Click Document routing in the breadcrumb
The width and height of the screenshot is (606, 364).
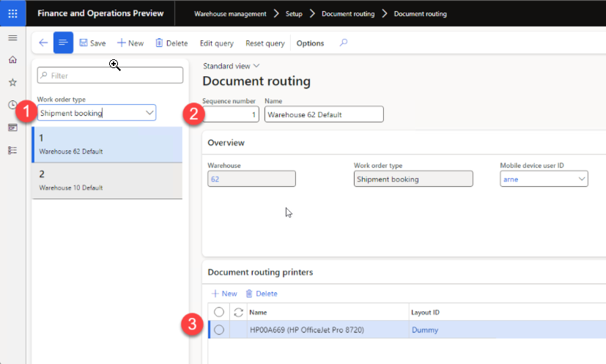347,13
